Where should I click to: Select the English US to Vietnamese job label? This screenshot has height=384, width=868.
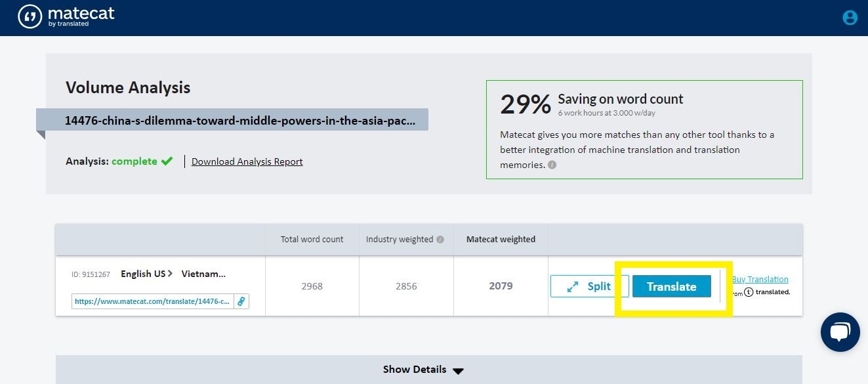(173, 274)
